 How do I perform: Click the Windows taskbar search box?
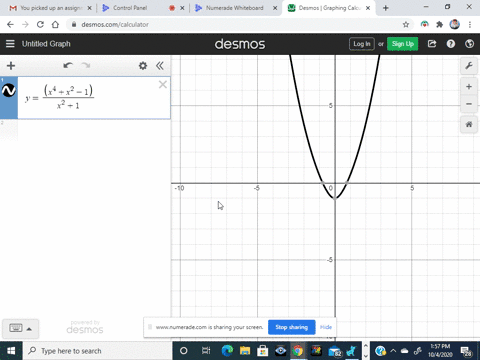pos(97,351)
